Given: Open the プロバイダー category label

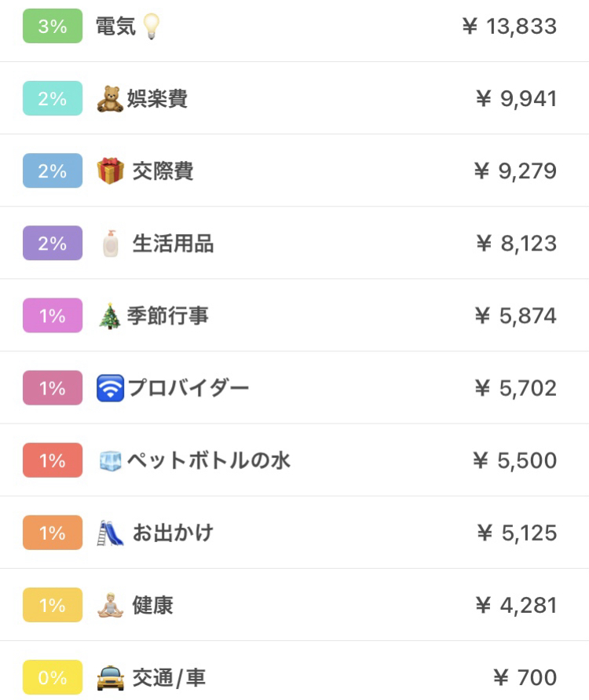Looking at the screenshot, I should [188, 388].
